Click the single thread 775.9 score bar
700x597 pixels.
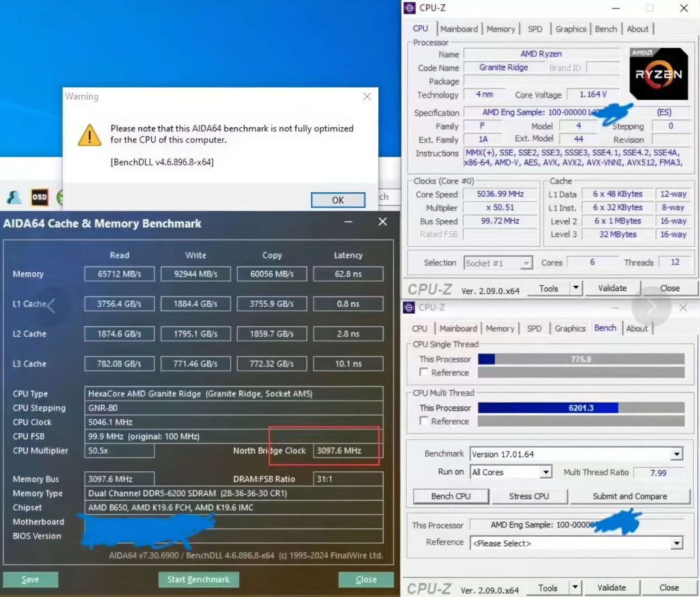pos(581,359)
